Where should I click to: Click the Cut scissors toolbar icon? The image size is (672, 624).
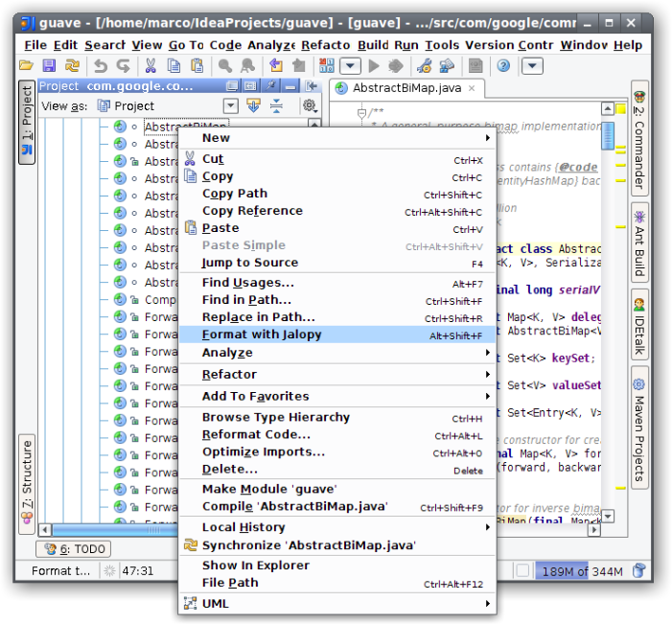coord(151,65)
